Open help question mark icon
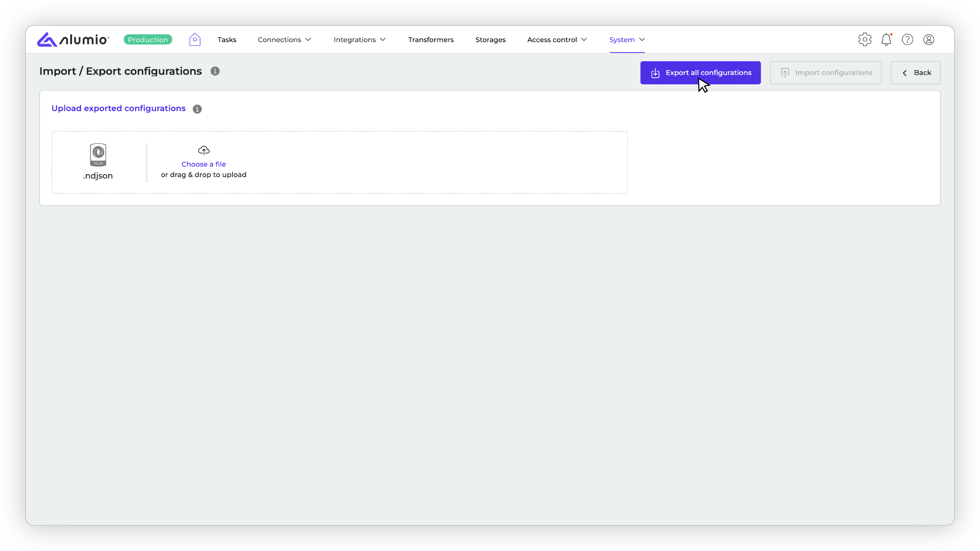Image resolution: width=980 pixels, height=551 pixels. pos(907,40)
